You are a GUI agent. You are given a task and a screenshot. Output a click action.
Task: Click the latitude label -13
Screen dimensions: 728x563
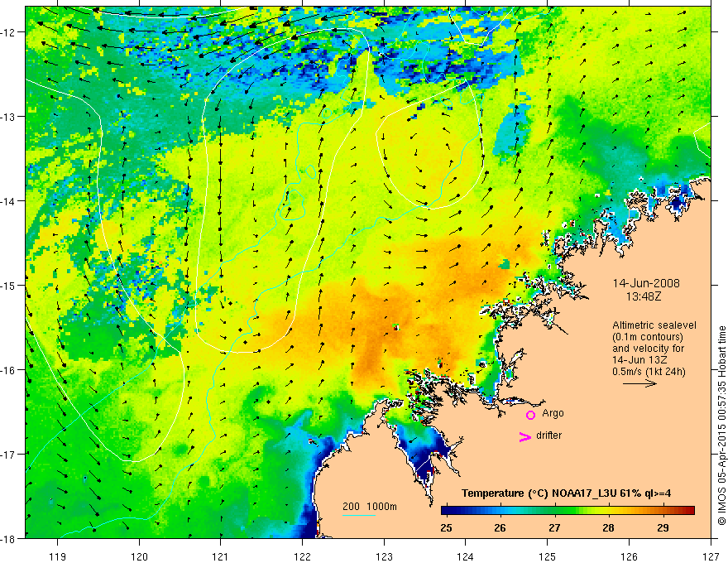(x=8, y=117)
